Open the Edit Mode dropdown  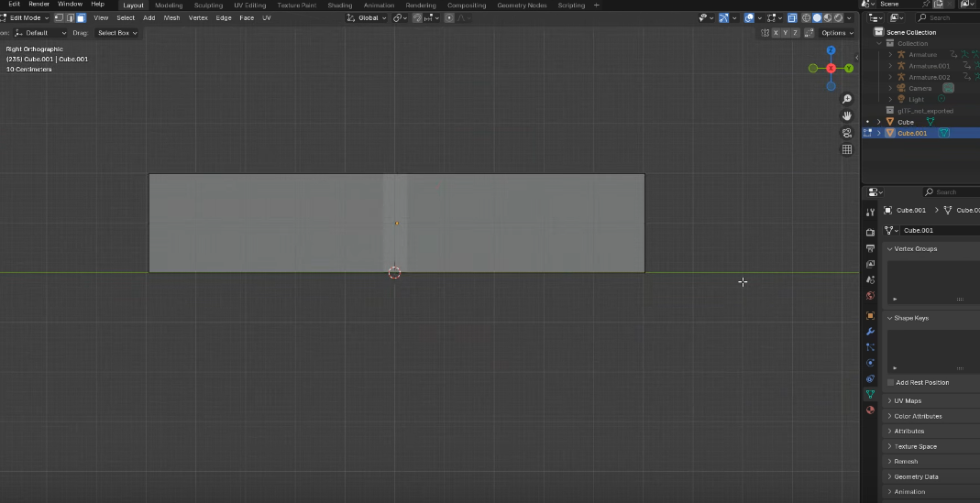(x=26, y=17)
